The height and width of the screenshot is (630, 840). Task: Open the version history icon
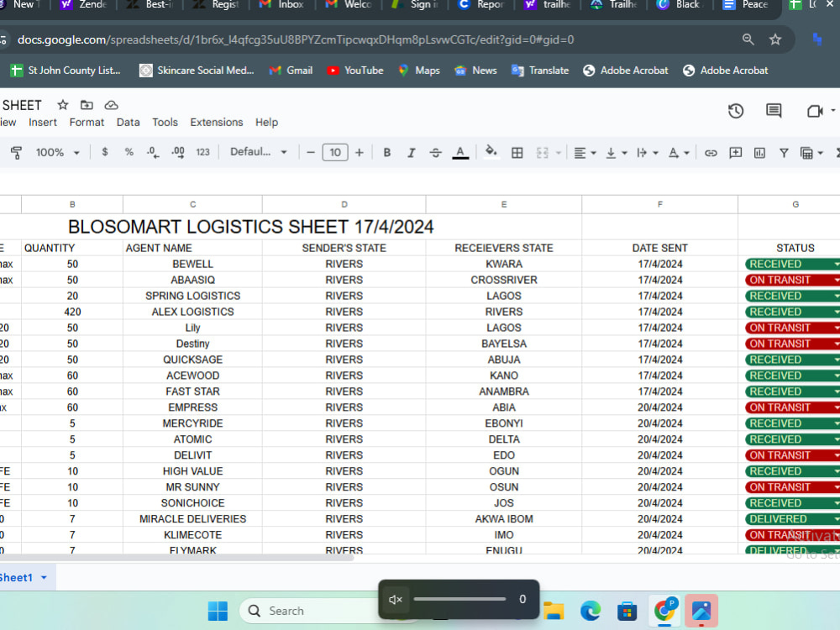coord(736,111)
